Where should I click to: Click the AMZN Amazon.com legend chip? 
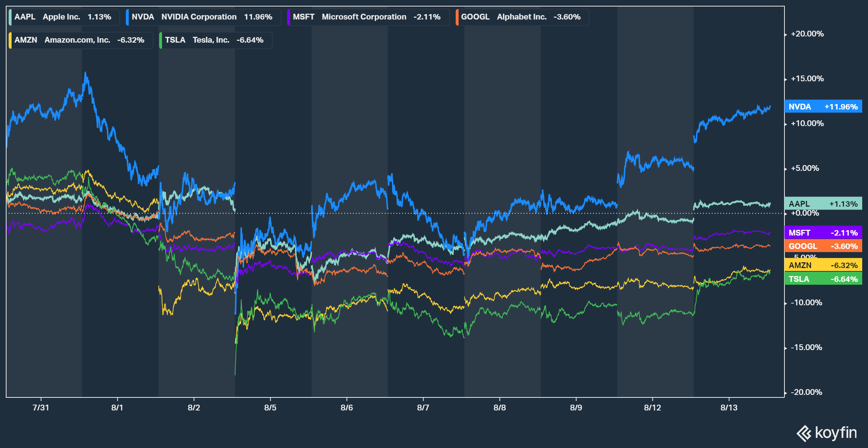[80, 40]
